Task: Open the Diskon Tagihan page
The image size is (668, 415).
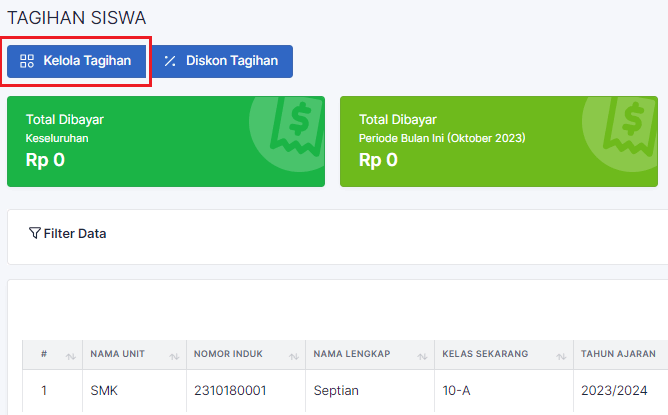Action: [222, 61]
